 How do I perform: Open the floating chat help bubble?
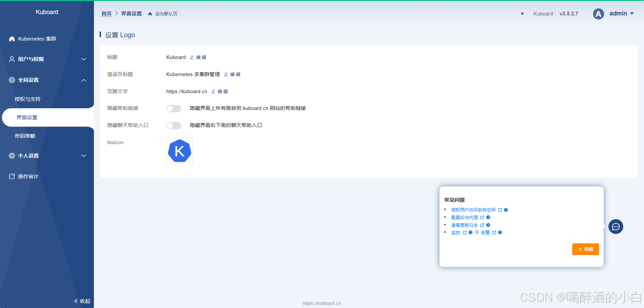click(615, 227)
